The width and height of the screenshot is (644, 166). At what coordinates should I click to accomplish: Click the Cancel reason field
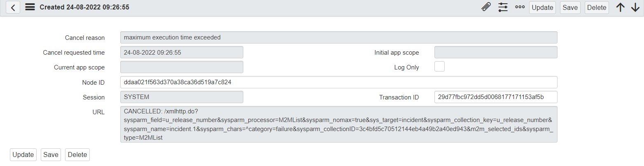click(338, 37)
